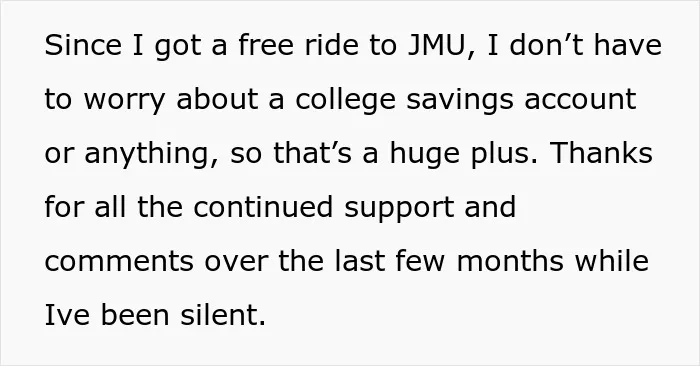
Task: Click the word "Since" at paragraph start
Action: 83,46
